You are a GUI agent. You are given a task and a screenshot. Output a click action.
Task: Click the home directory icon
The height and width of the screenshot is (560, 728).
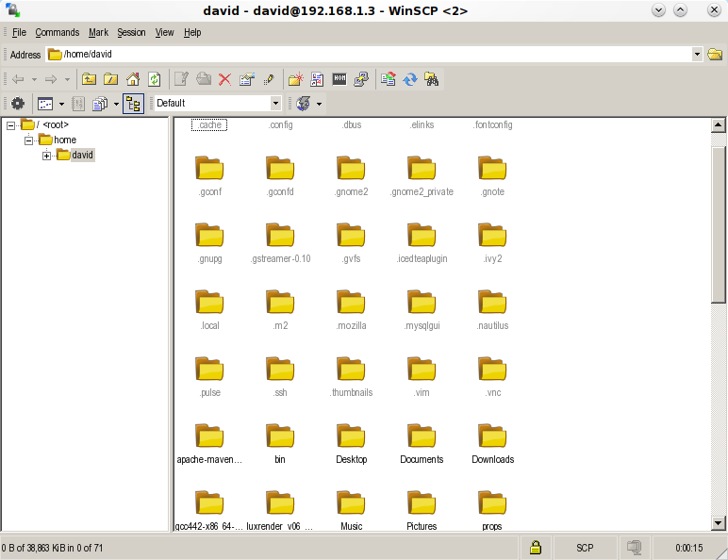133,80
